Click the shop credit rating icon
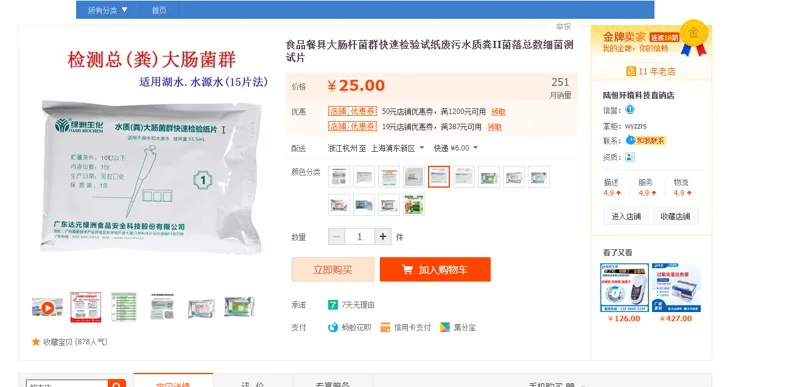 (x=630, y=109)
